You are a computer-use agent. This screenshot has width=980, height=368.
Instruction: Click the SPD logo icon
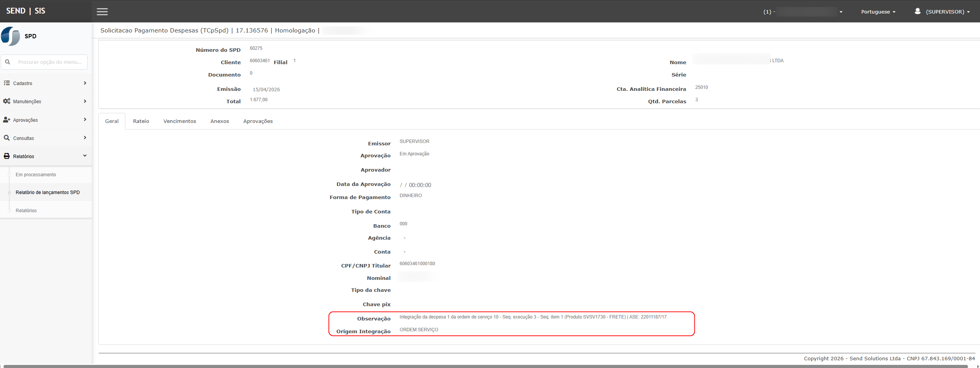pyautogui.click(x=10, y=36)
